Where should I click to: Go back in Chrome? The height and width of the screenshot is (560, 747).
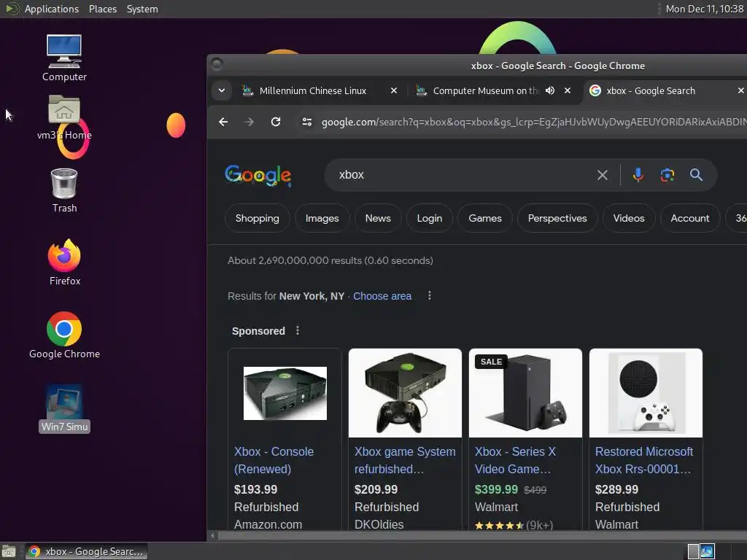(223, 122)
